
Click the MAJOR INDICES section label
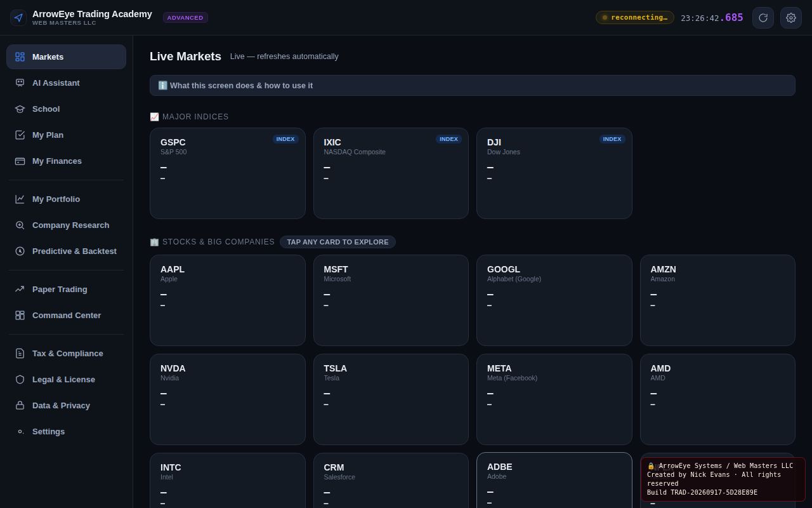click(x=189, y=117)
